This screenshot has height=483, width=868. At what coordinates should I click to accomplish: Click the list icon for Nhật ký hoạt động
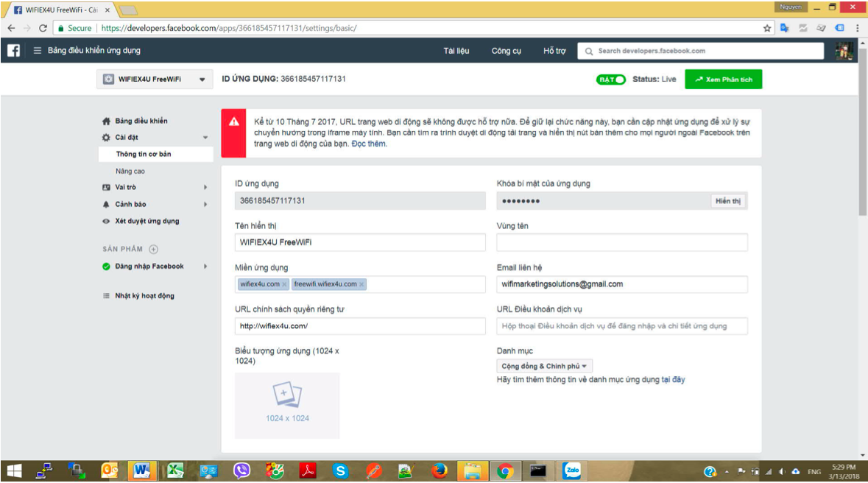coord(106,296)
